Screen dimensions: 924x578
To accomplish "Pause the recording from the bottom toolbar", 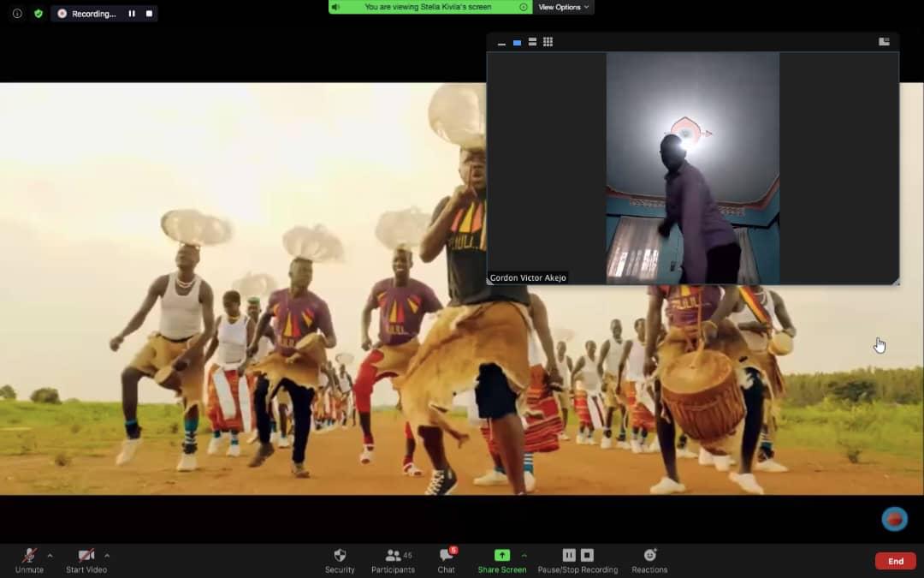I will point(569,555).
